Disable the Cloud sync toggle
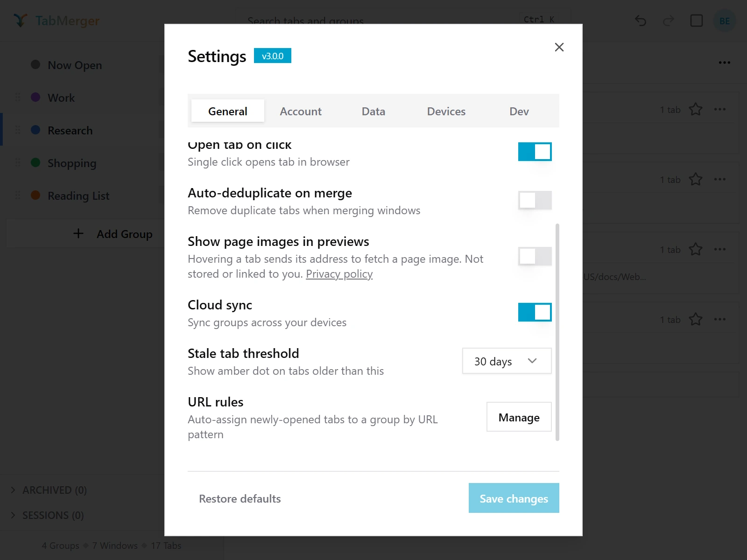 535,312
